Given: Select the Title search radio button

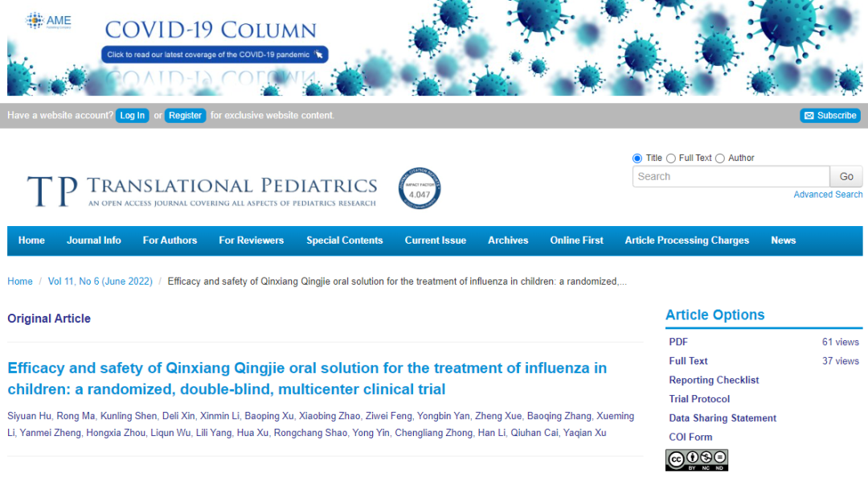Looking at the screenshot, I should (x=637, y=158).
